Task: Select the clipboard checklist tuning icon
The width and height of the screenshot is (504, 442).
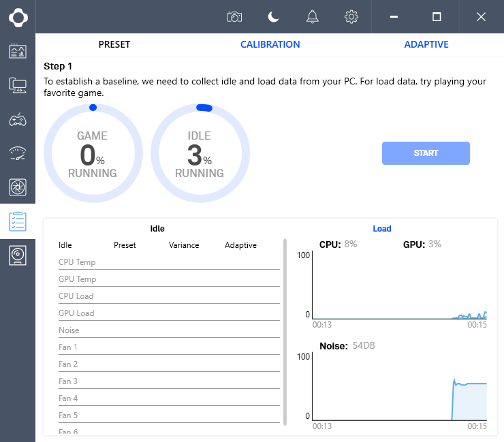Action: tap(18, 221)
